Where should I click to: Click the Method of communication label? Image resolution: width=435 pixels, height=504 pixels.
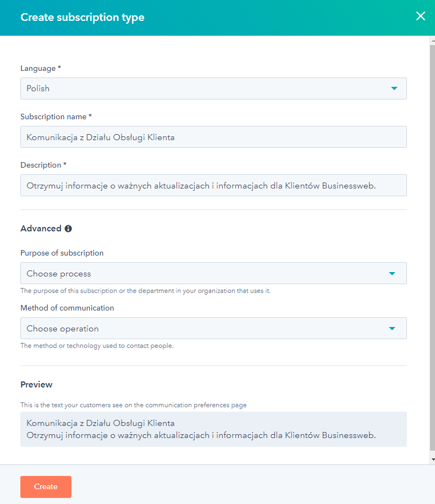67,308
